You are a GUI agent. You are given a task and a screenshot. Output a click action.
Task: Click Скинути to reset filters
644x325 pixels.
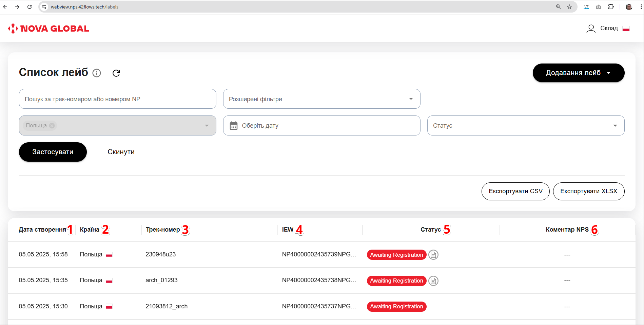121,152
